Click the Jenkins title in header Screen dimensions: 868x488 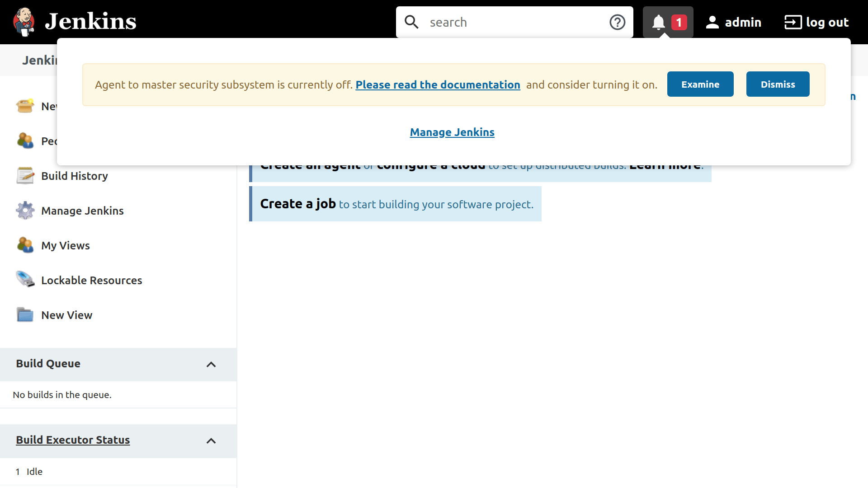90,21
